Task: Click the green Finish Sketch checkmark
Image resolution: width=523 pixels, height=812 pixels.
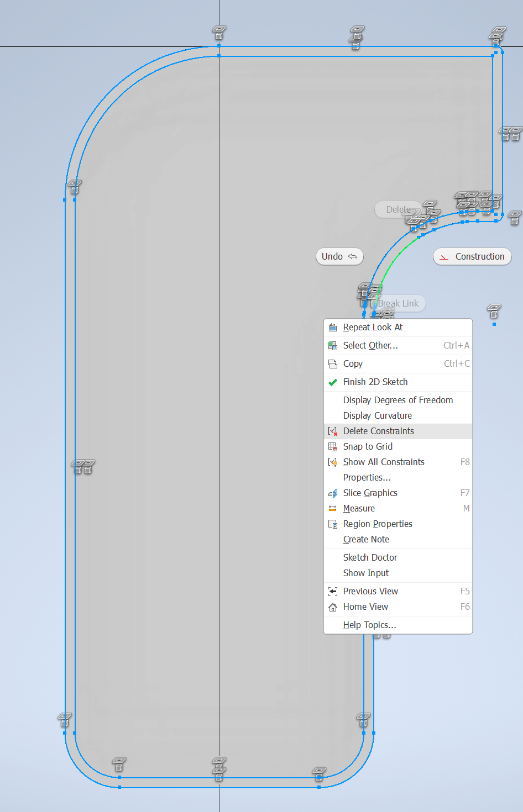Action: click(x=333, y=382)
